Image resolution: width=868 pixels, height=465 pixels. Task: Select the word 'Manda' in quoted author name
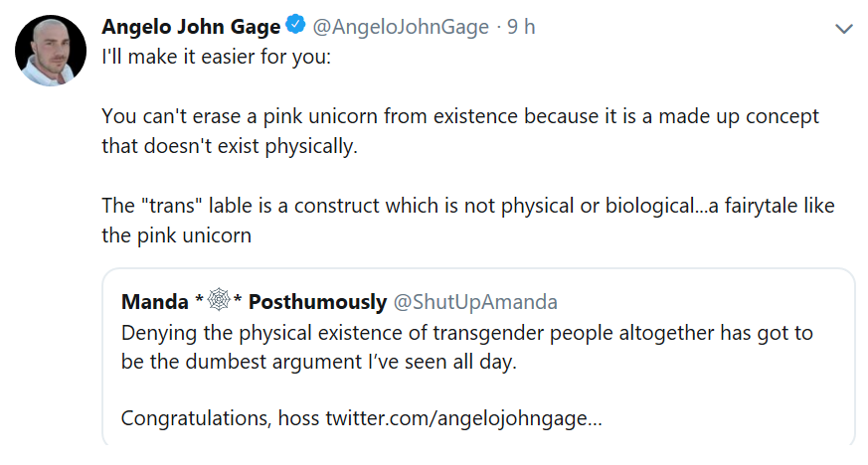[x=154, y=302]
